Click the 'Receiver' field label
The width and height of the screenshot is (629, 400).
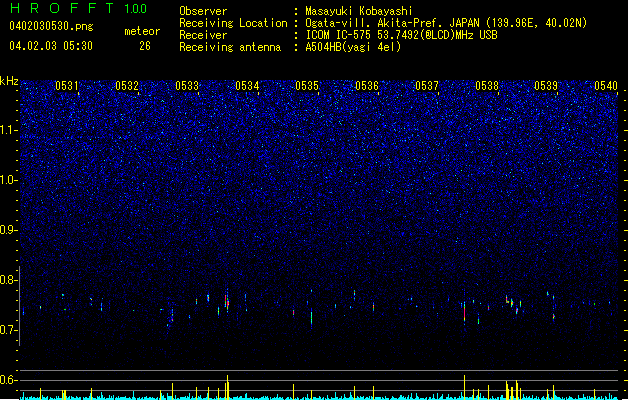tap(203, 35)
